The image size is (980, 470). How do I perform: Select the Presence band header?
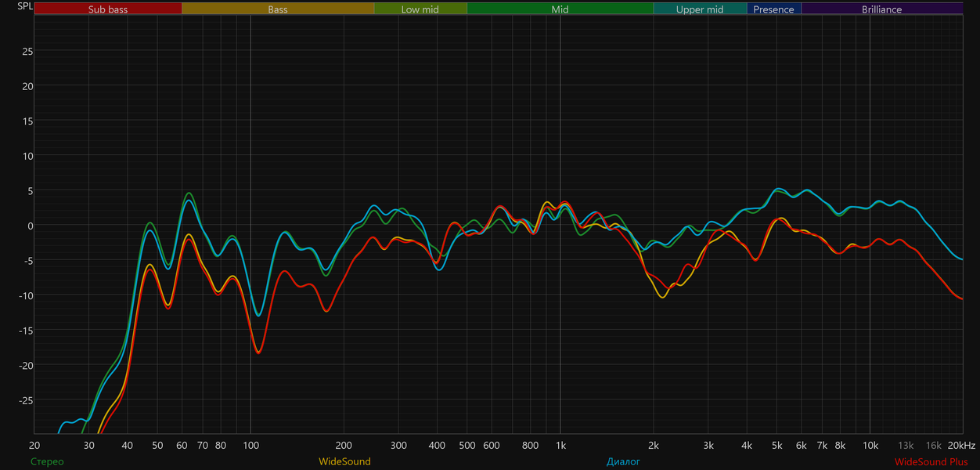[774, 9]
